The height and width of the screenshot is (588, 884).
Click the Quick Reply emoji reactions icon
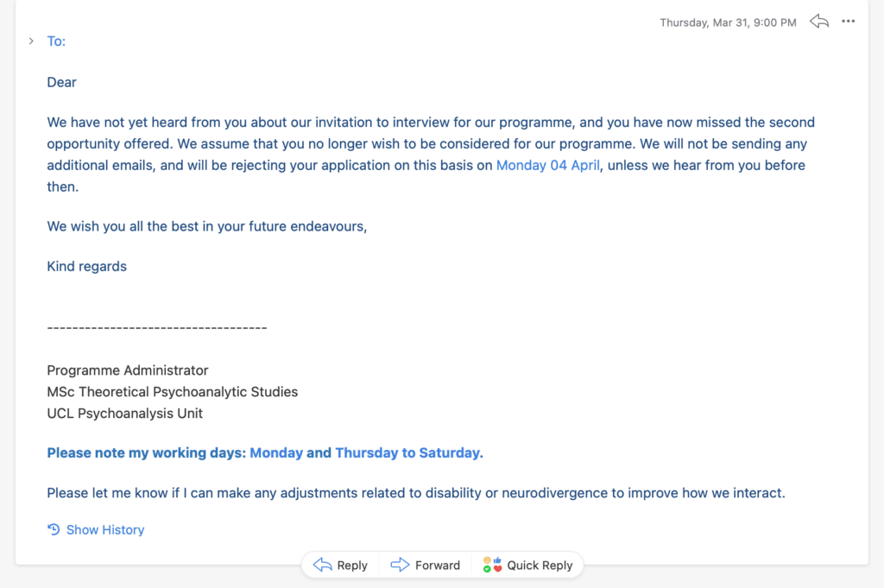pos(492,565)
